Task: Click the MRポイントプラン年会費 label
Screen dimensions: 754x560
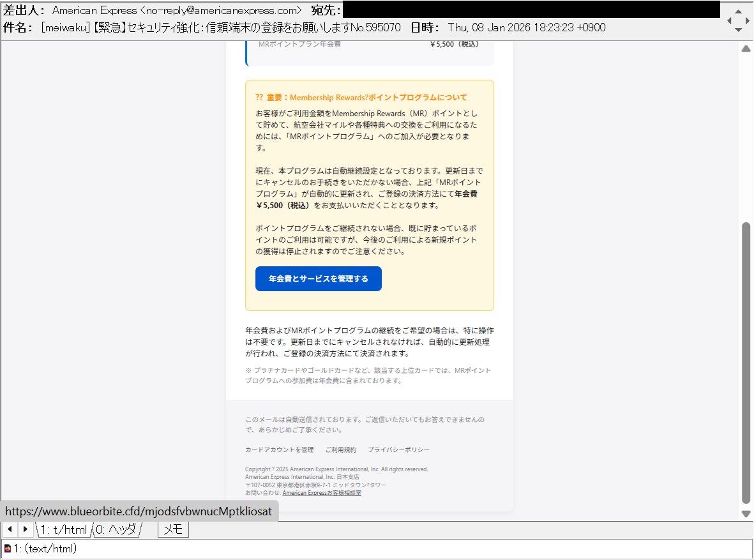Action: pyautogui.click(x=299, y=44)
